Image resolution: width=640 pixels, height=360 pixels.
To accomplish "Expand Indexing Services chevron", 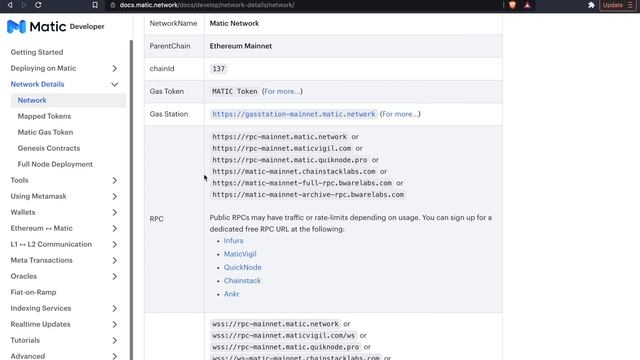I will pos(115,308).
